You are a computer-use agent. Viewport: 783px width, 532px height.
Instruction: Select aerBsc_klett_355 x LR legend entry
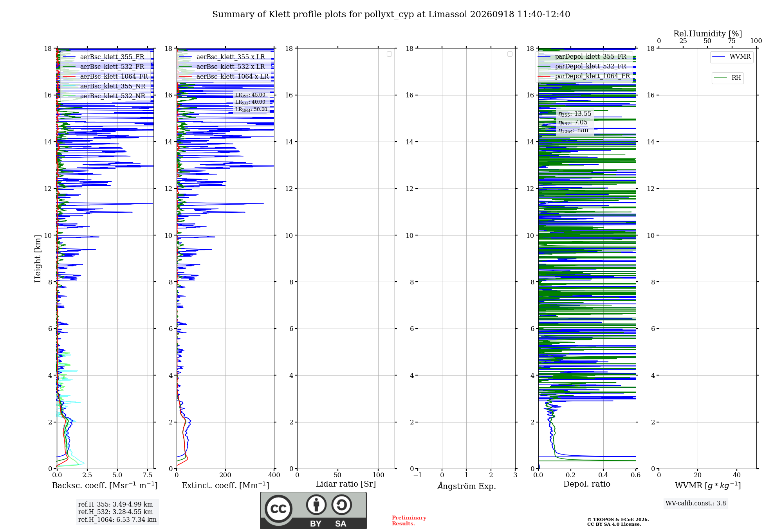[x=222, y=57]
